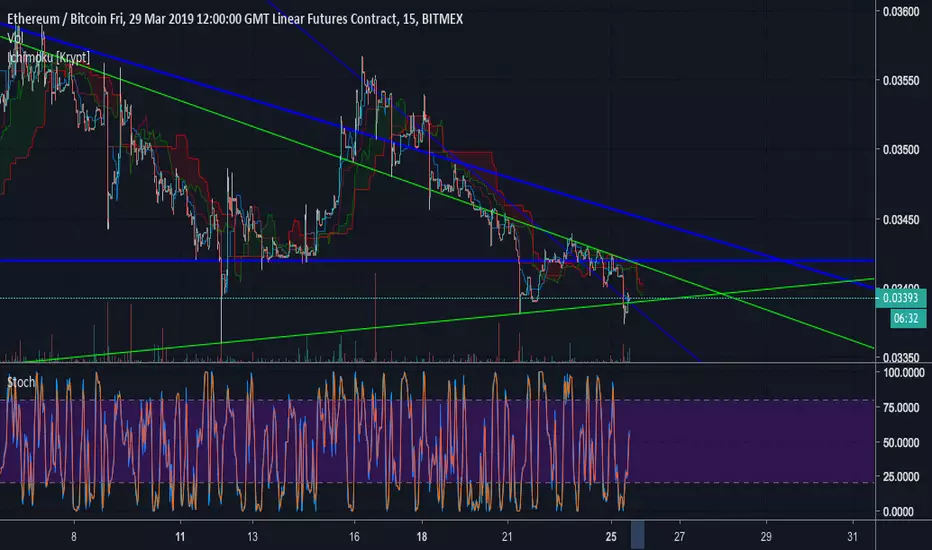The image size is (932, 550).
Task: Click the countdown timer label 06:32
Action: 906,319
